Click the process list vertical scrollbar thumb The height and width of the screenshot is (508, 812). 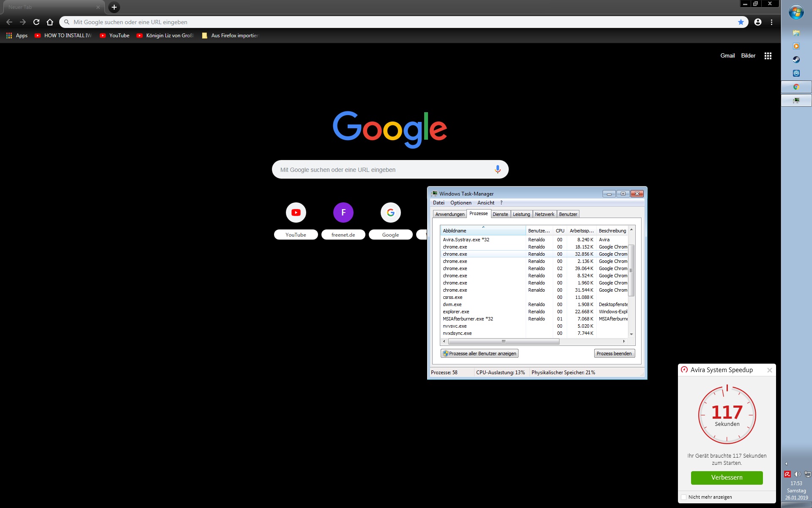pos(631,271)
